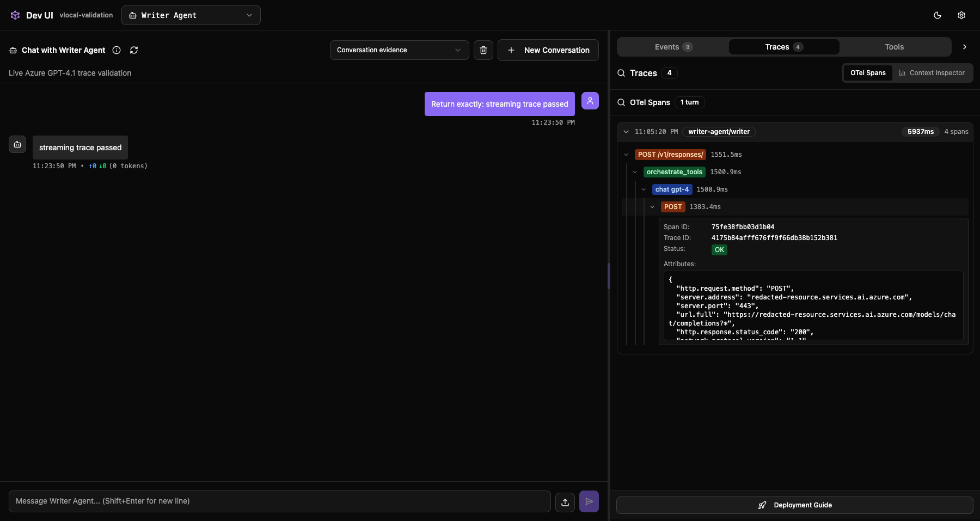
Task: Click the Attributes JSON code block
Action: click(x=813, y=305)
